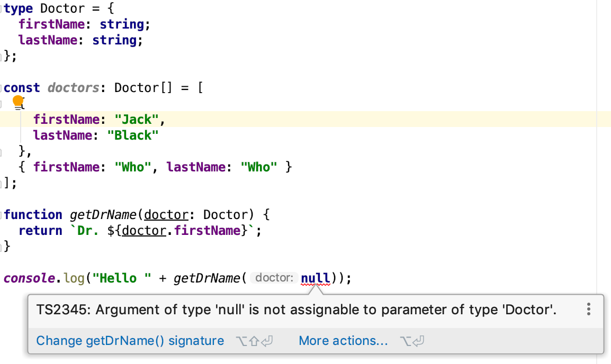Click the firstName property on the highlighted line
Screen dimensions: 611x364
[x=67, y=119]
